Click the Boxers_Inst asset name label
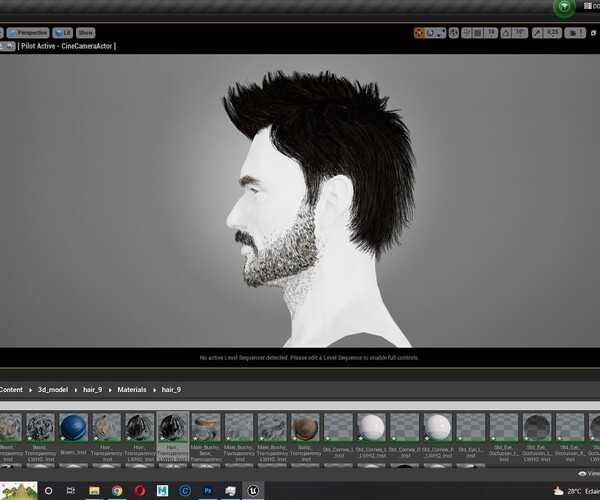600x500 pixels. 73,453
